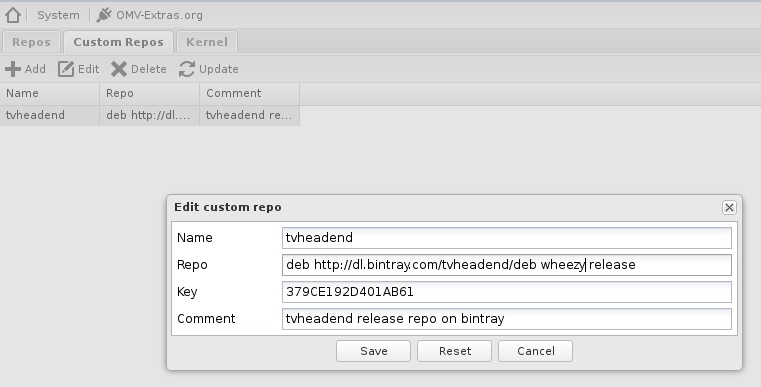Click the Comment field label in dialog
This screenshot has height=387, width=761.
(x=206, y=319)
